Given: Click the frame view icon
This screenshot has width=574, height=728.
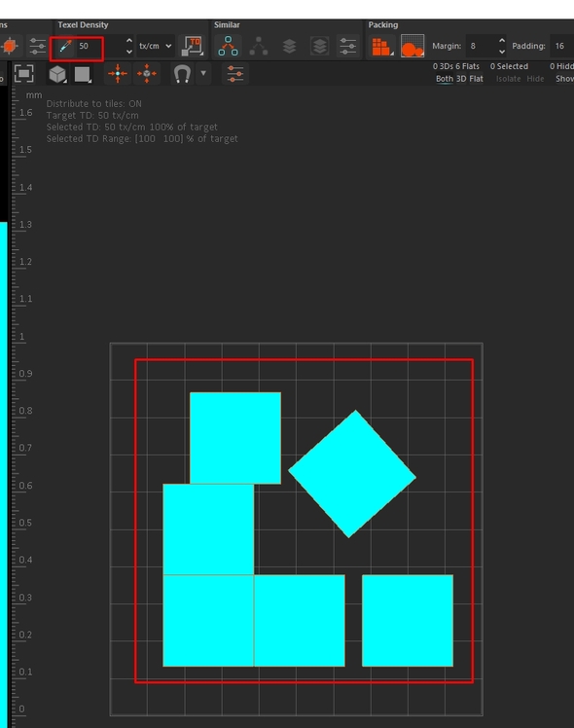Looking at the screenshot, I should click(x=23, y=74).
